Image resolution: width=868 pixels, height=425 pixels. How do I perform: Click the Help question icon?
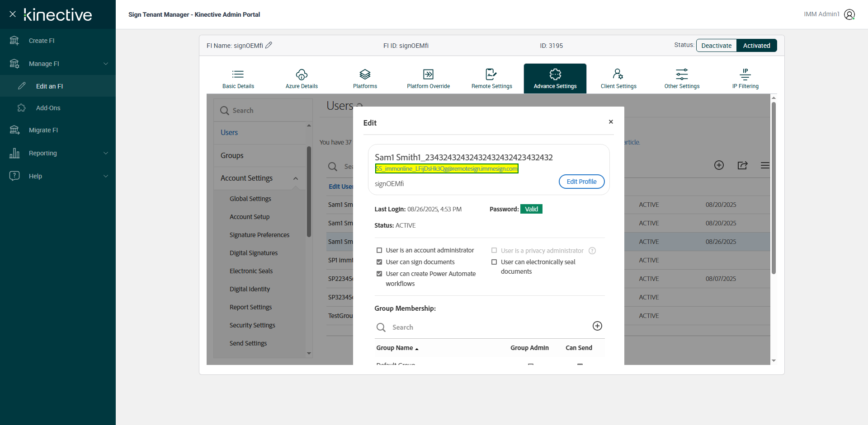pos(14,176)
